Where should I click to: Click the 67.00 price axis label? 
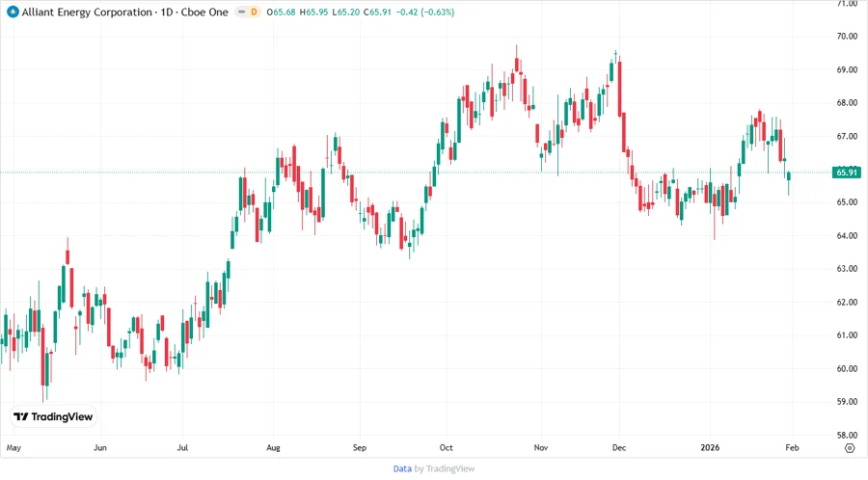point(847,136)
